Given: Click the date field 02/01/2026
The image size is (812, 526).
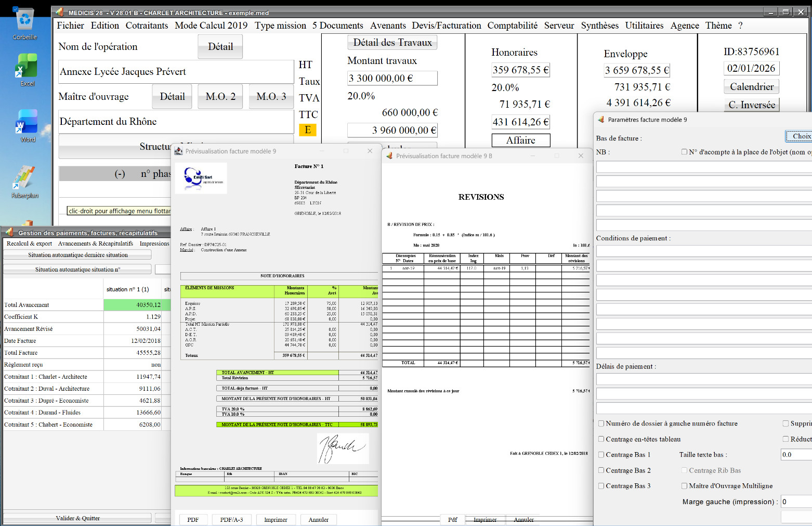Looking at the screenshot, I should click(751, 68).
